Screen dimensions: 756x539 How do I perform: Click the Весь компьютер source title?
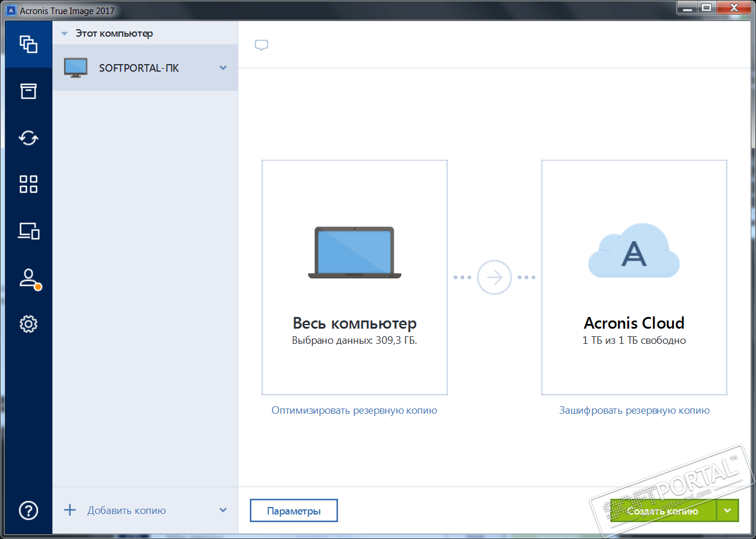(355, 323)
